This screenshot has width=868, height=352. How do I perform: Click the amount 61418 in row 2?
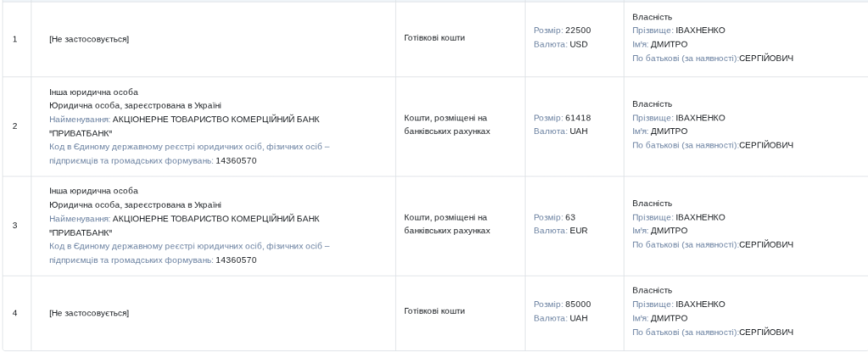pyautogui.click(x=578, y=118)
